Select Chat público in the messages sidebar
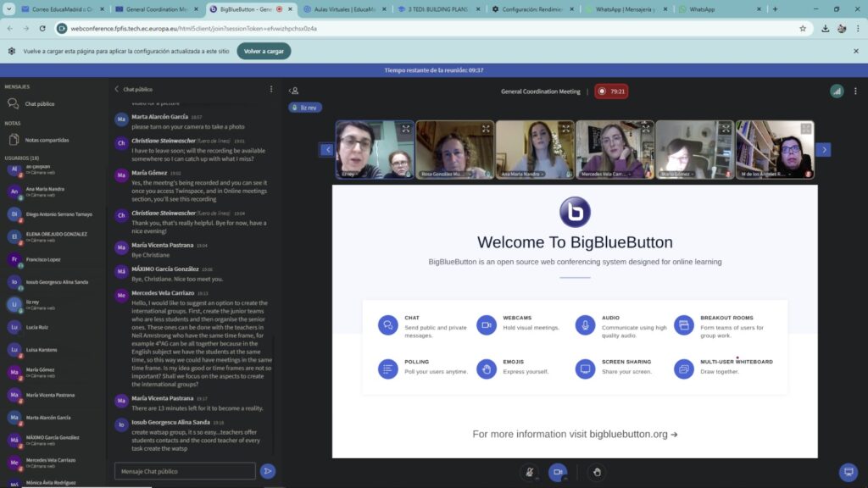The width and height of the screenshot is (868, 488). [x=39, y=103]
